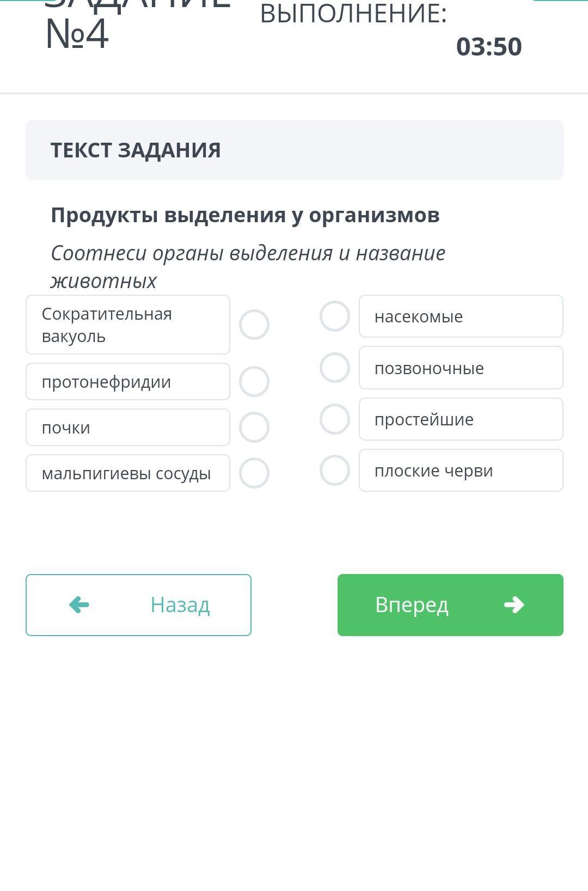Viewport: 588px width, 891px height.
Task: Select the radio next to почки
Action: click(x=254, y=428)
